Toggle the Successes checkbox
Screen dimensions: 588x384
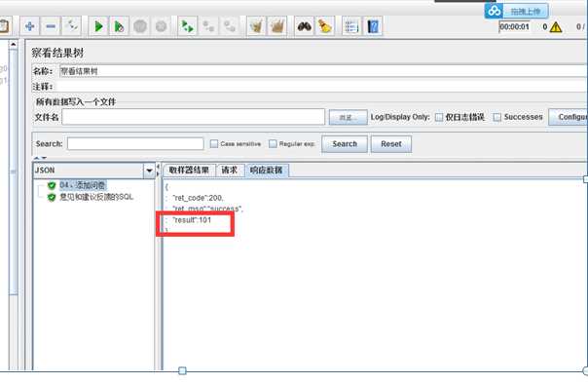[x=497, y=117]
